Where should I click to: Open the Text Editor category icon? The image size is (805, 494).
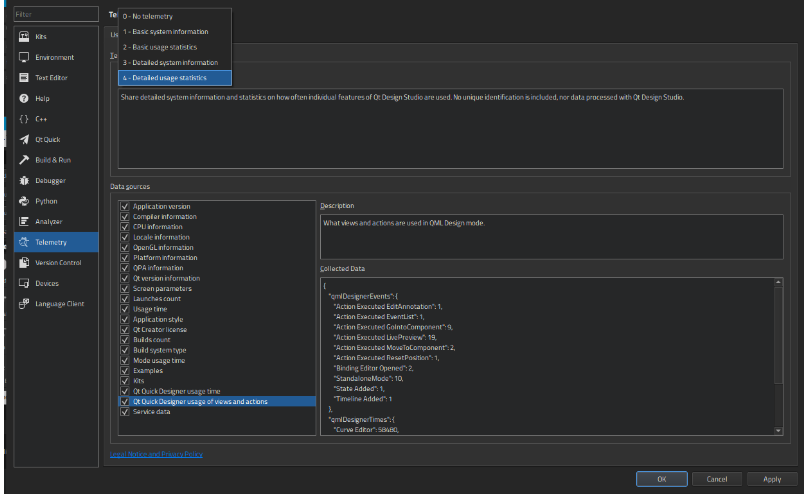click(x=24, y=78)
